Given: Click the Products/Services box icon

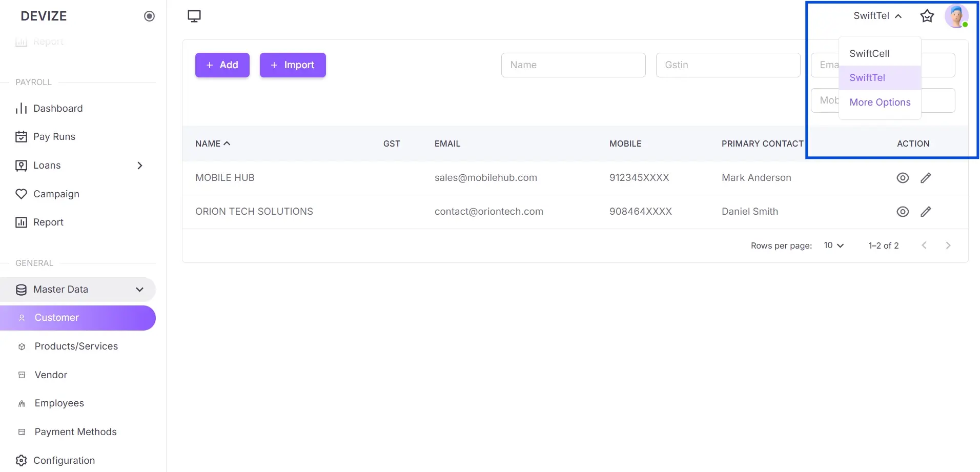Looking at the screenshot, I should 22,347.
